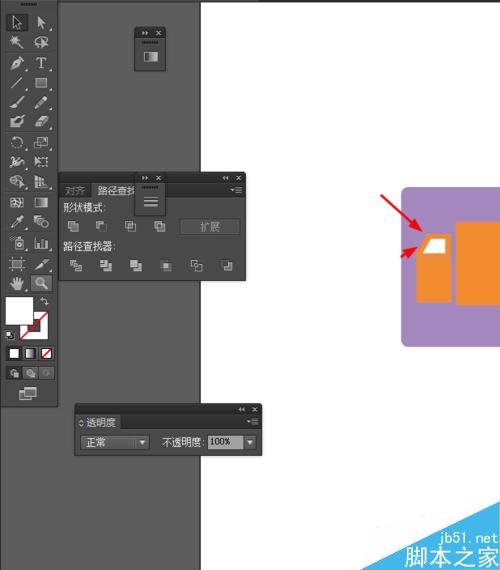The image size is (500, 570).
Task: Select the Direct Selection tool
Action: tap(41, 23)
